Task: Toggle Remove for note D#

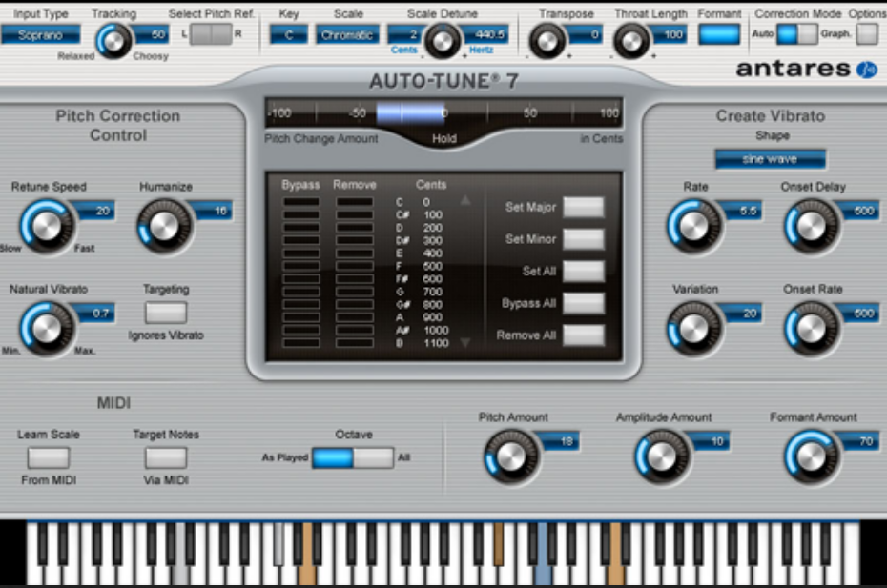Action: pos(355,240)
